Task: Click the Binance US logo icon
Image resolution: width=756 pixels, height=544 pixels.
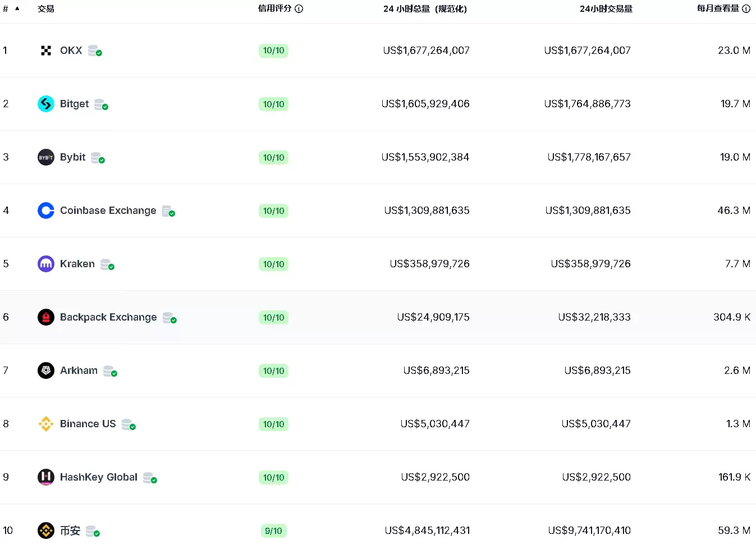Action: pos(46,424)
